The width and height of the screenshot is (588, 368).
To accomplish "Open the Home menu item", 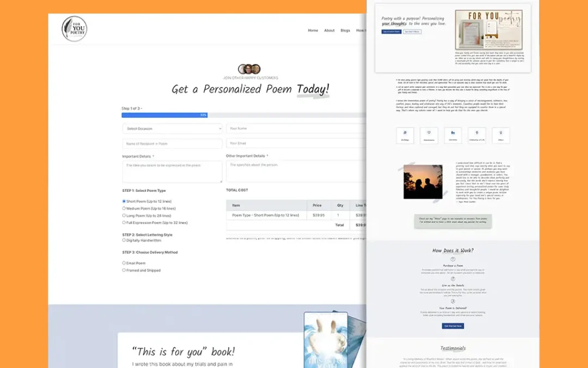I will pyautogui.click(x=313, y=31).
